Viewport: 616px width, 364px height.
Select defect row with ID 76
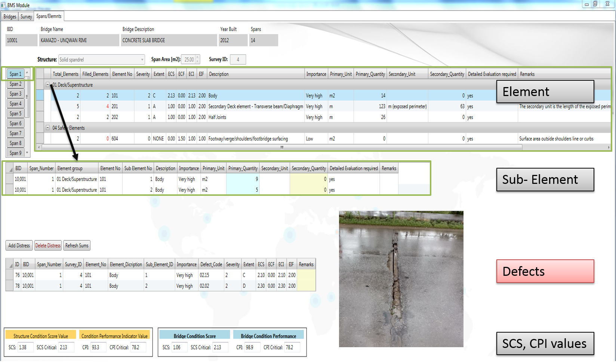[161, 275]
